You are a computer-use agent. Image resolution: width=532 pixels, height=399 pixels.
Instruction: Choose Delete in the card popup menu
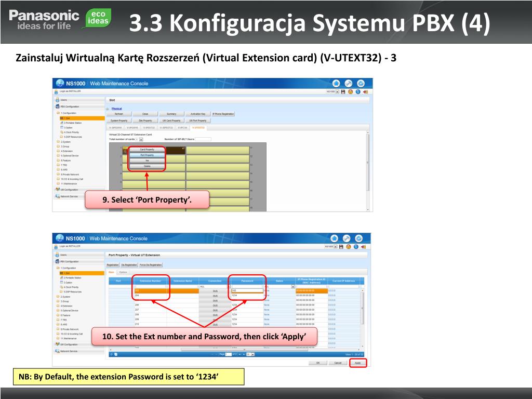click(147, 166)
